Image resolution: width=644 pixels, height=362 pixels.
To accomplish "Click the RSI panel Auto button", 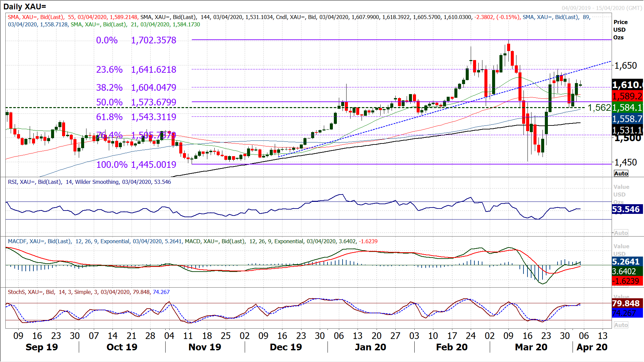I will [x=621, y=233].
